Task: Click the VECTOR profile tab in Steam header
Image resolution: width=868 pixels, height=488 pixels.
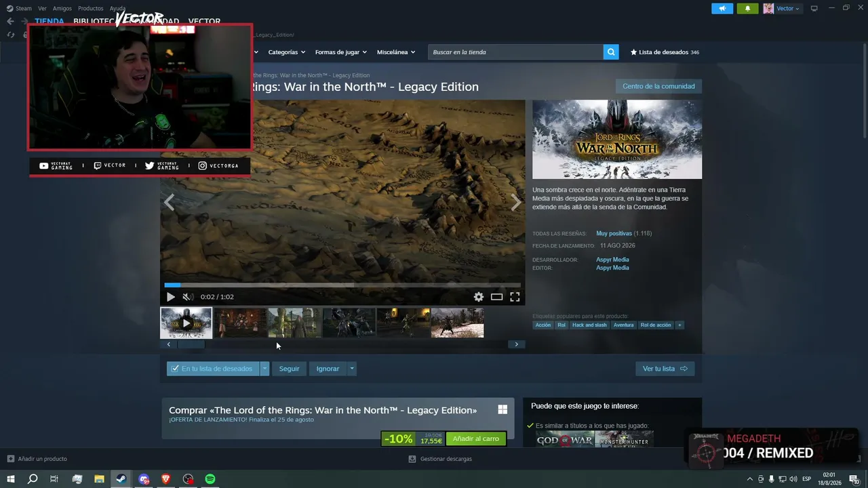Action: [x=204, y=21]
